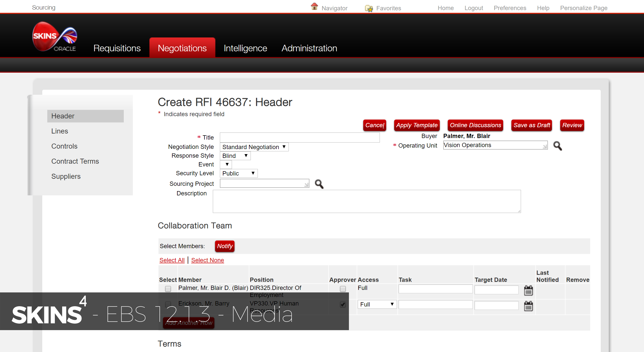Switch to Intelligence tab

245,48
